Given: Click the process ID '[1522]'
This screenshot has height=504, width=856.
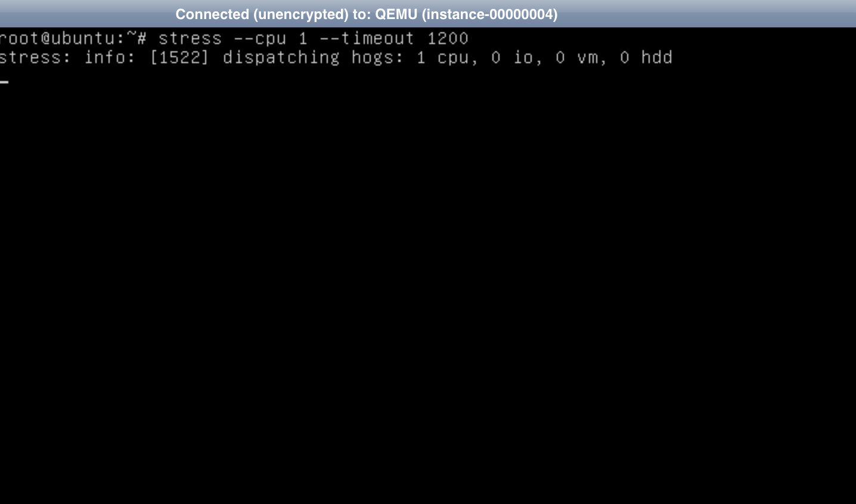Looking at the screenshot, I should [179, 58].
